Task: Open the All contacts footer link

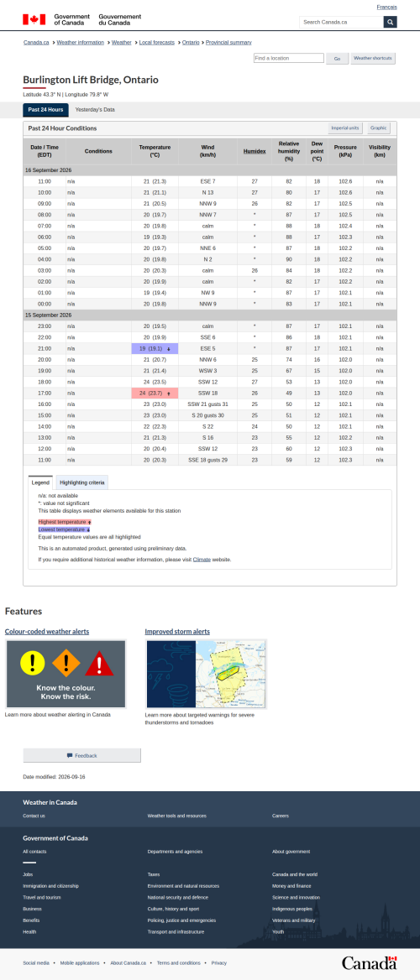Action: pyautogui.click(x=34, y=852)
